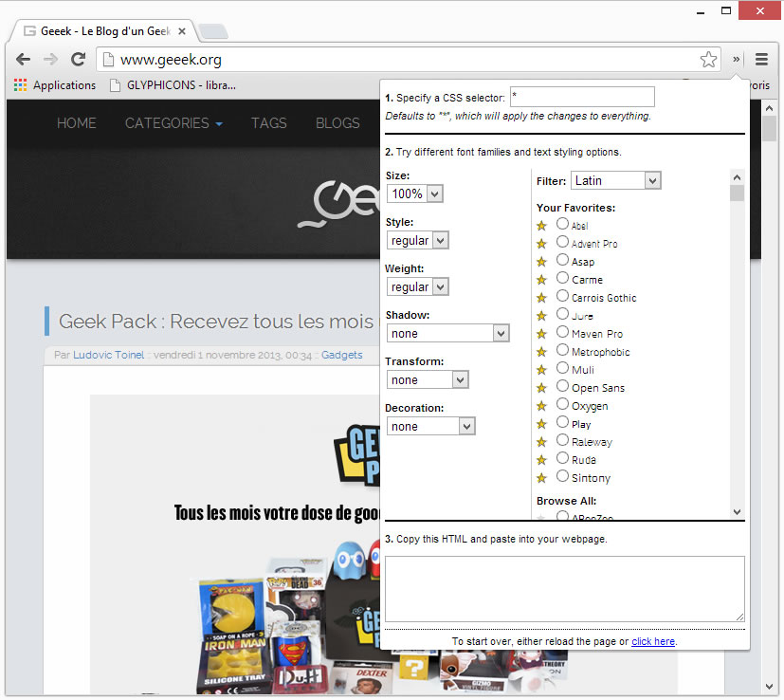Unfavorite the Metrophobic star

click(541, 352)
